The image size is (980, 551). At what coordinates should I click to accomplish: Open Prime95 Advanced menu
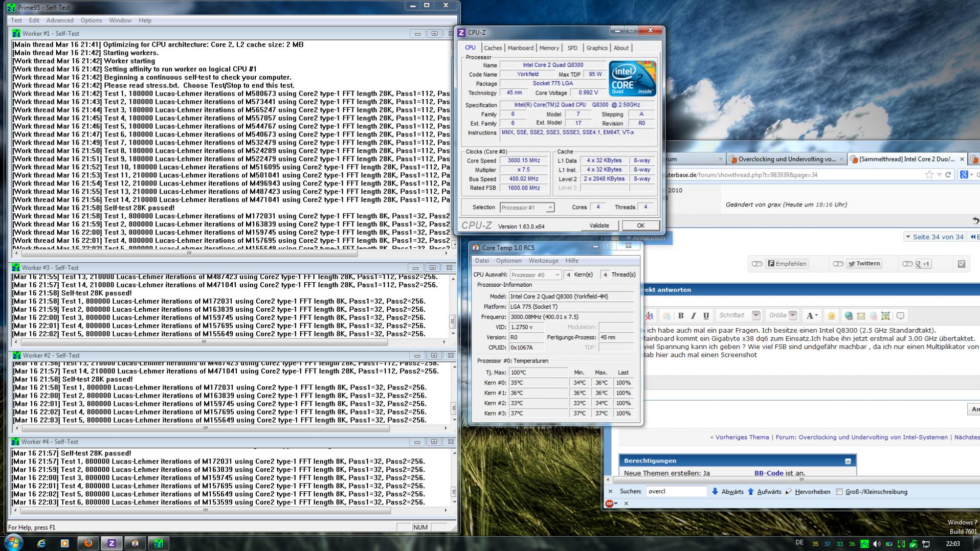[x=60, y=20]
